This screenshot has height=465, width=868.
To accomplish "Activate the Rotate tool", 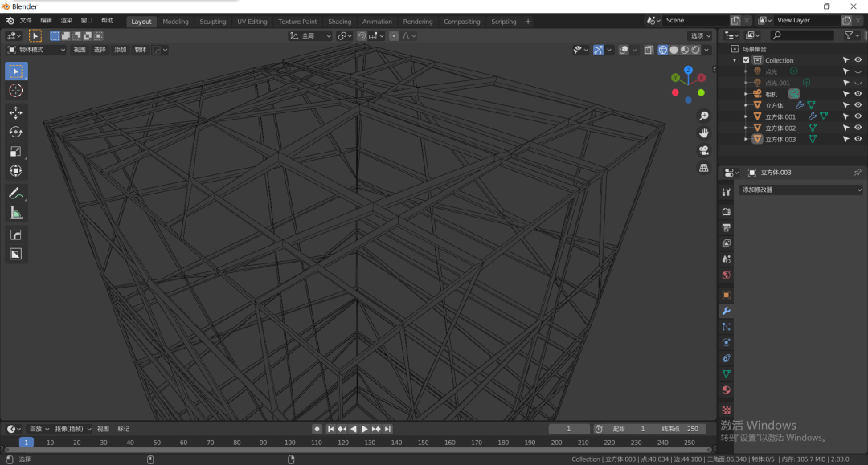I will click(15, 133).
